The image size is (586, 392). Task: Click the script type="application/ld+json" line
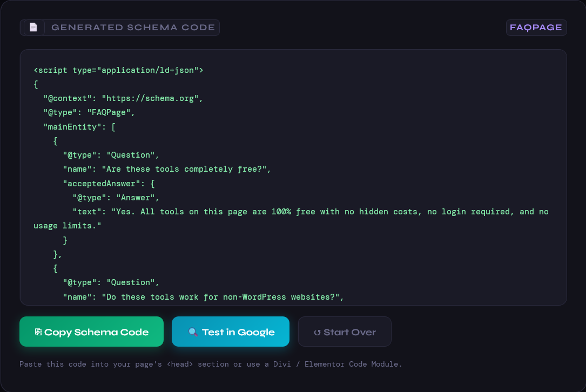coord(118,70)
